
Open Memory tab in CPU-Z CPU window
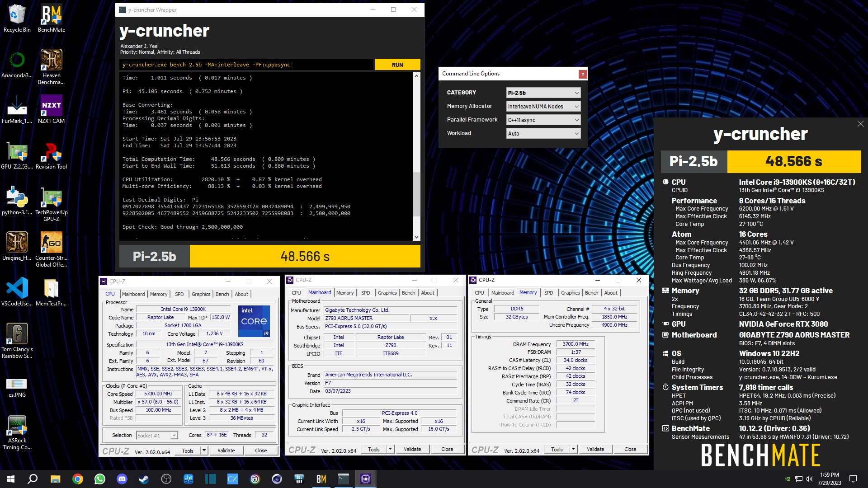[159, 294]
